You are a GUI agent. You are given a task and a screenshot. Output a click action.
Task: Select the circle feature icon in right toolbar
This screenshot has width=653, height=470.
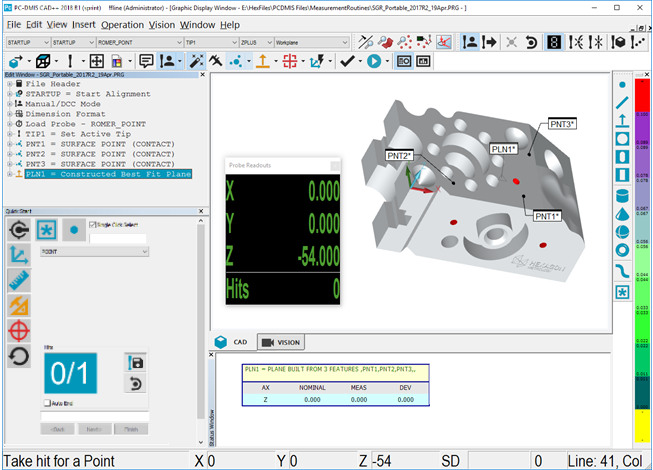[x=622, y=138]
